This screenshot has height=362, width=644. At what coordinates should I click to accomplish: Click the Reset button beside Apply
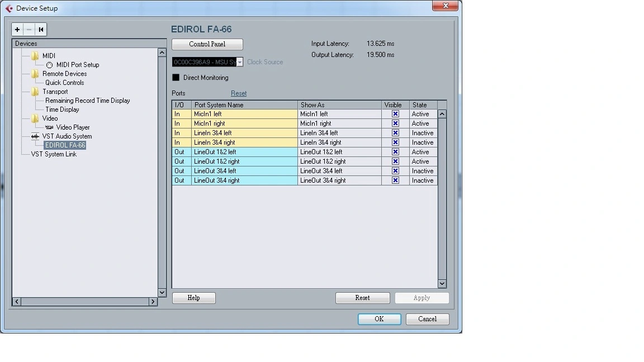point(363,298)
